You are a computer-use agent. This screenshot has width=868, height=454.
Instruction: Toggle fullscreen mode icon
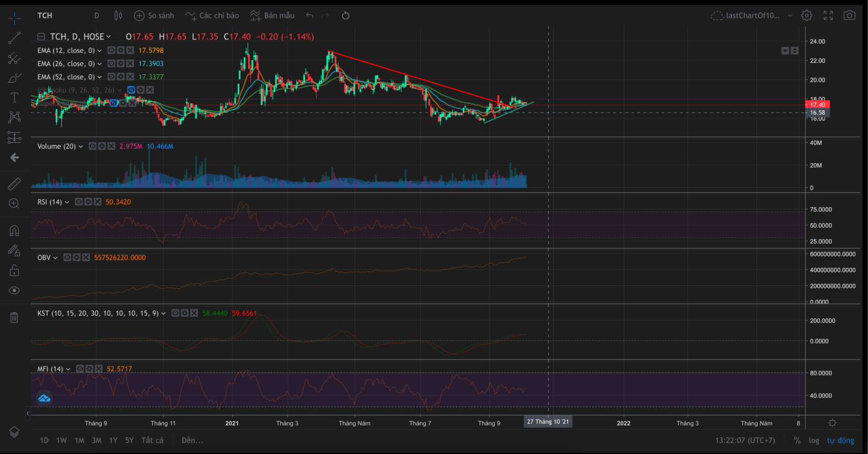coord(828,15)
